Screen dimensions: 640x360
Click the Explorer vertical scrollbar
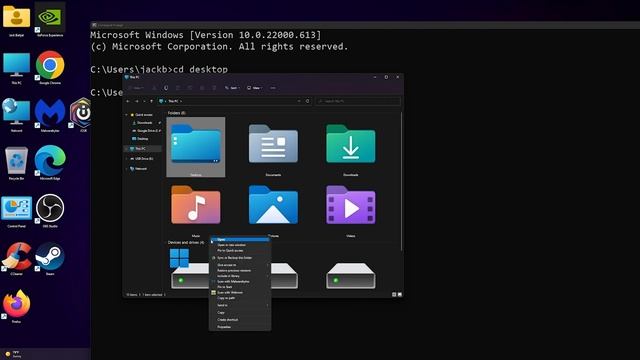[x=402, y=182]
